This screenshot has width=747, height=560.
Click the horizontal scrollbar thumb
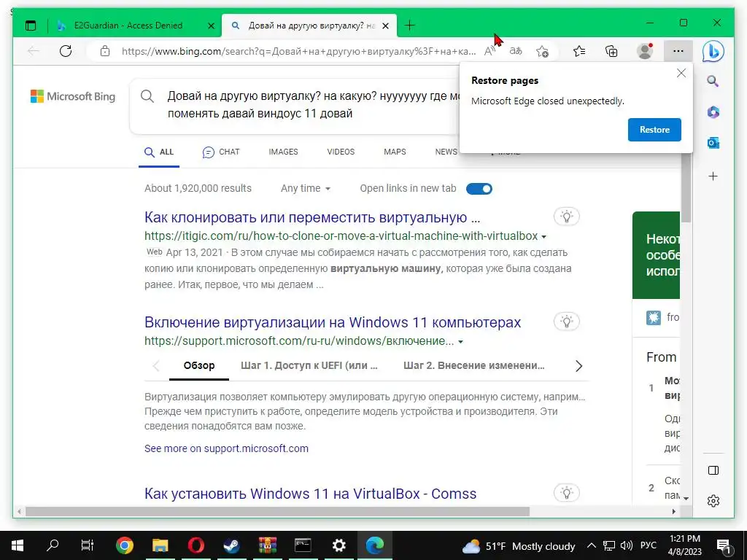click(x=277, y=511)
